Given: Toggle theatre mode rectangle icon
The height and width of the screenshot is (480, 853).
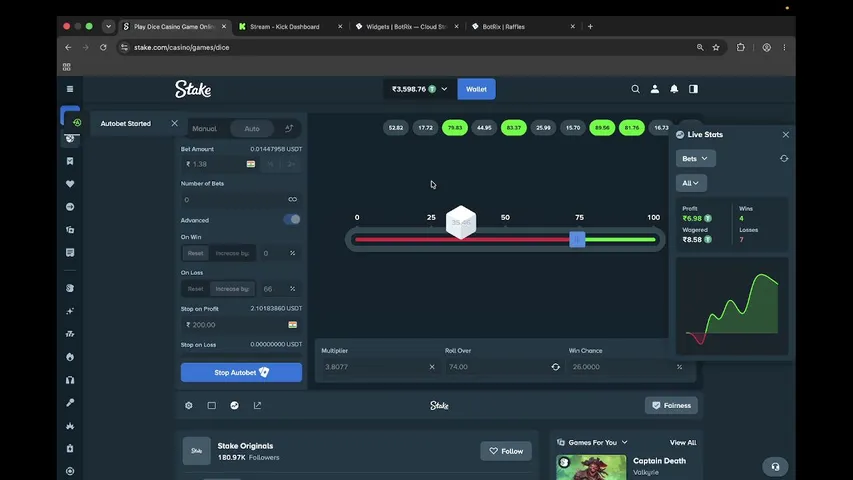Looking at the screenshot, I should (x=212, y=405).
